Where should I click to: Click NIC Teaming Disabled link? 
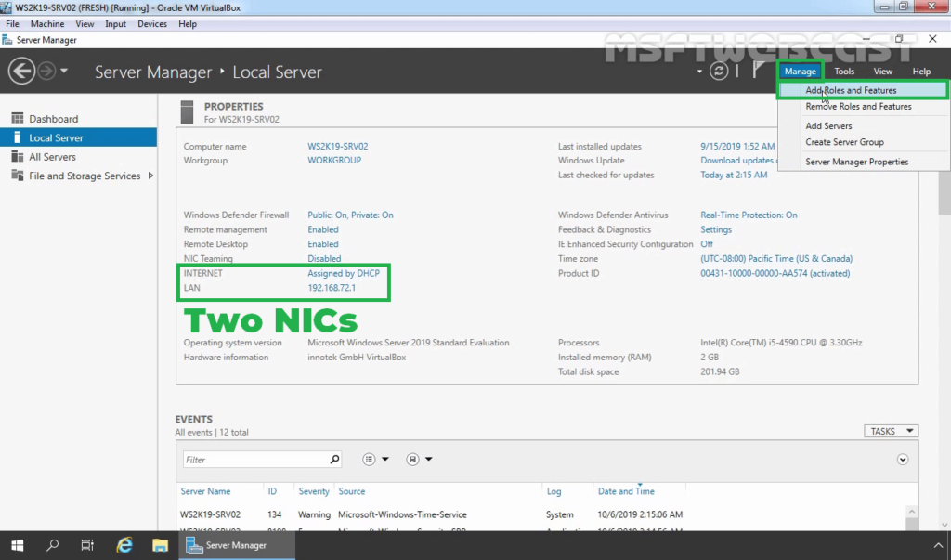click(324, 258)
